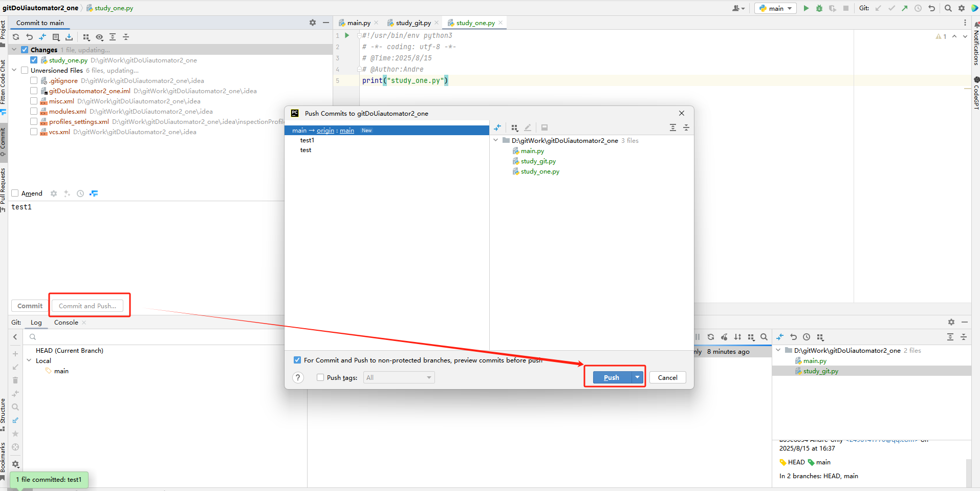This screenshot has width=980, height=491.
Task: Click the search field in Git Log panel
Action: click(102, 337)
